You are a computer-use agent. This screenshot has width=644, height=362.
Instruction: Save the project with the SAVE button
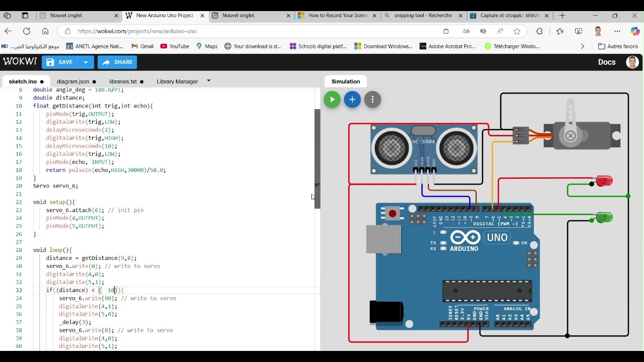(60, 62)
